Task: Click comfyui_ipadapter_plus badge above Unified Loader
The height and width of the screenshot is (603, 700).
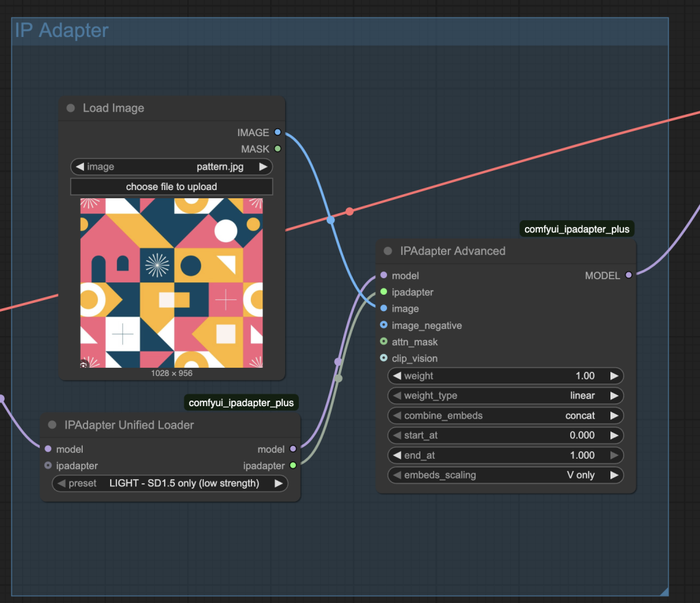Action: click(x=241, y=403)
